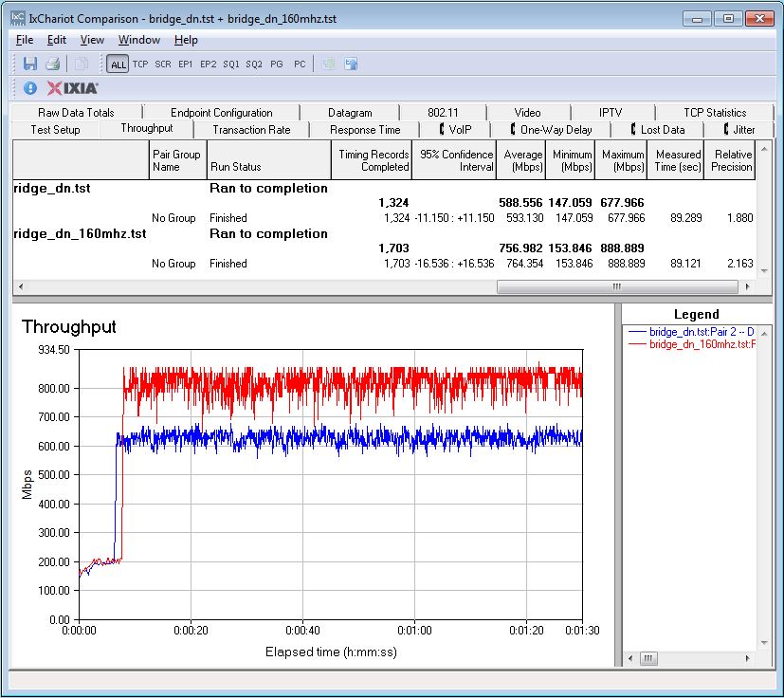Screen dimensions: 784x698
Task: Toggle the PG filter button
Action: [277, 64]
